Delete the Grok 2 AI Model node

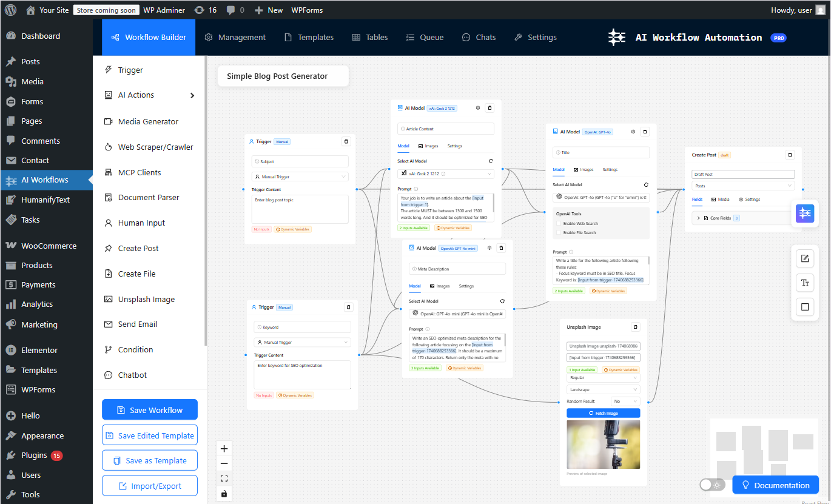click(490, 108)
